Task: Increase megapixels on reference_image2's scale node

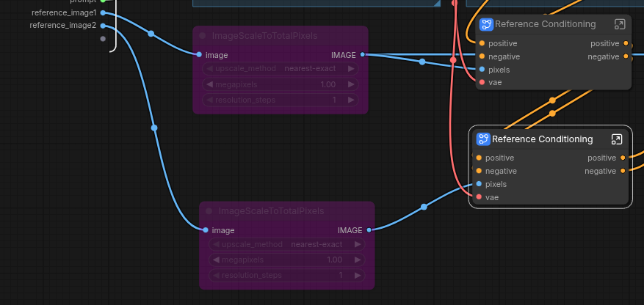Action: 358,260
